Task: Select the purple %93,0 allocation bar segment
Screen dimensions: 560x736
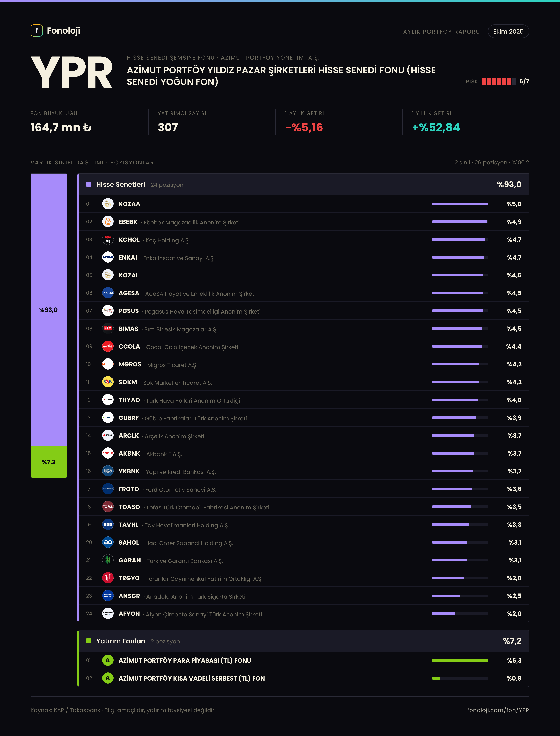Action: [49, 310]
